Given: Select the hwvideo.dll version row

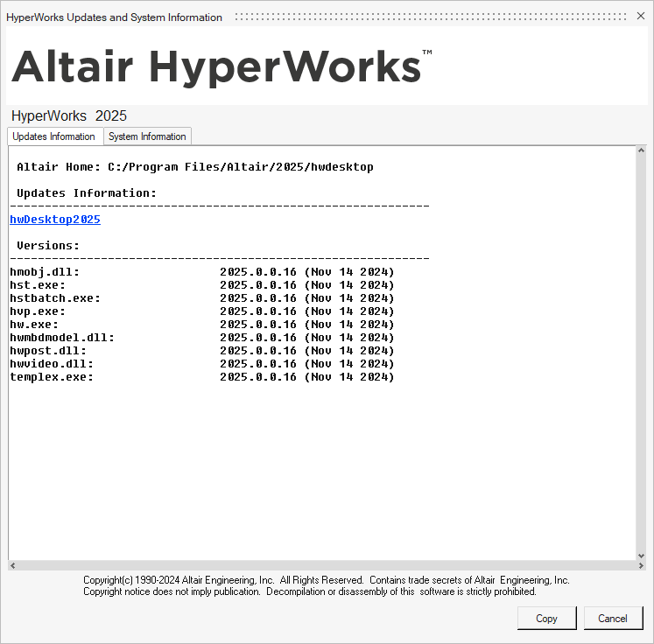Looking at the screenshot, I should click(202, 364).
